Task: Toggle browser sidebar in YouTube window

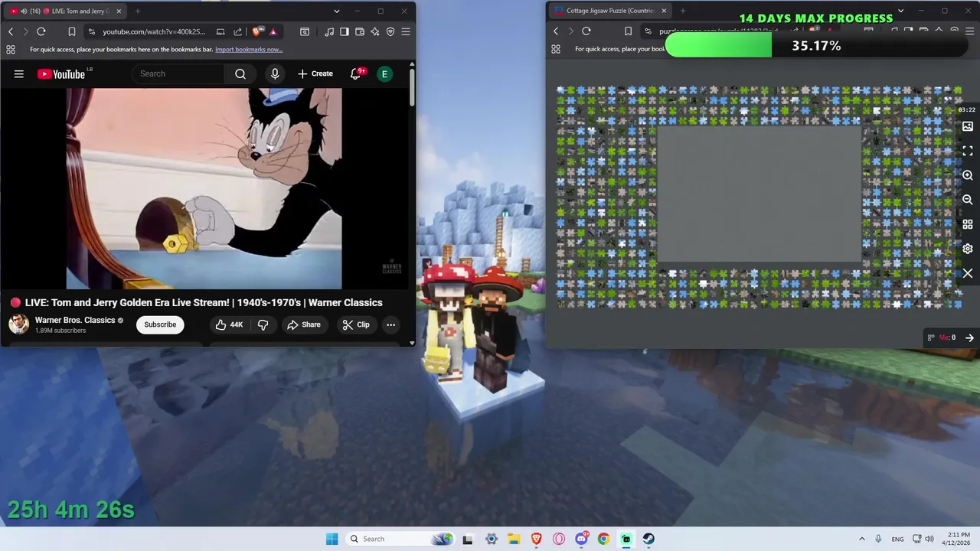Action: [x=345, y=31]
